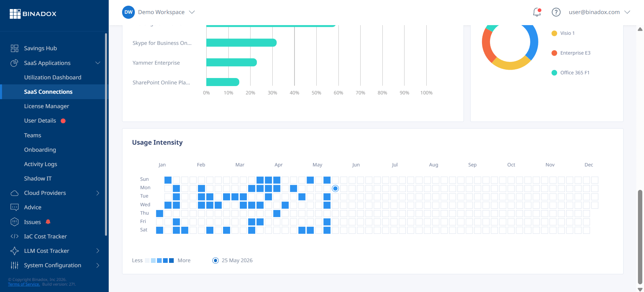The height and width of the screenshot is (292, 644).
Task: Open the Terms of Service link
Action: [24, 284]
